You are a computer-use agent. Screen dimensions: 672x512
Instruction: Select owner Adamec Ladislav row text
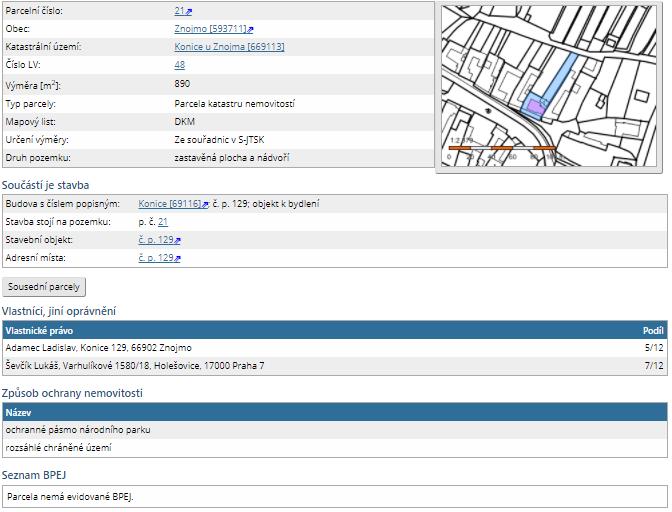(x=99, y=348)
